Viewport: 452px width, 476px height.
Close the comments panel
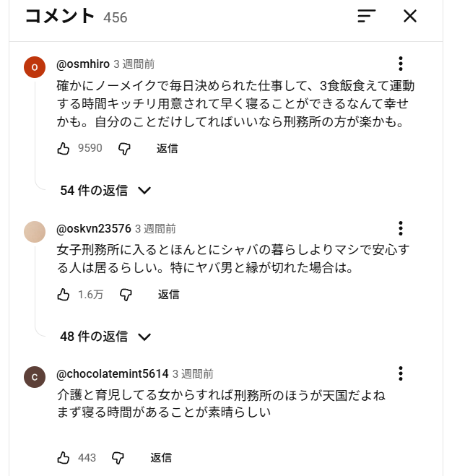[409, 16]
